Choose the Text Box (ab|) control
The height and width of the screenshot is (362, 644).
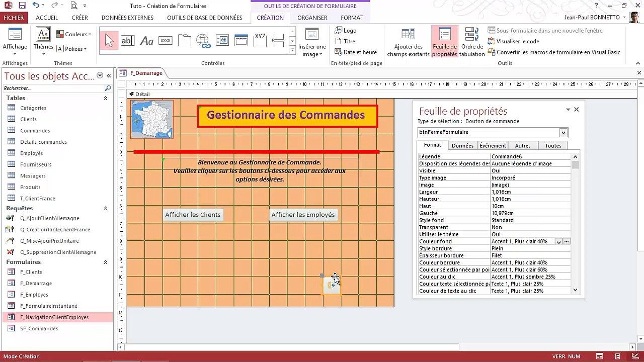(127, 41)
